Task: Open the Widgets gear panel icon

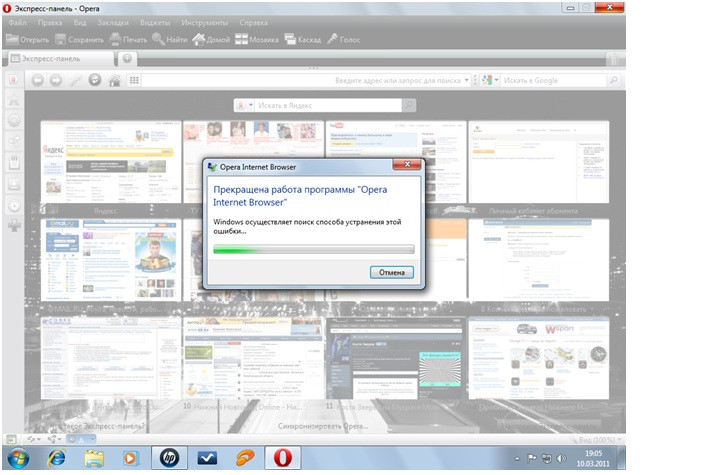Action: pyautogui.click(x=14, y=121)
